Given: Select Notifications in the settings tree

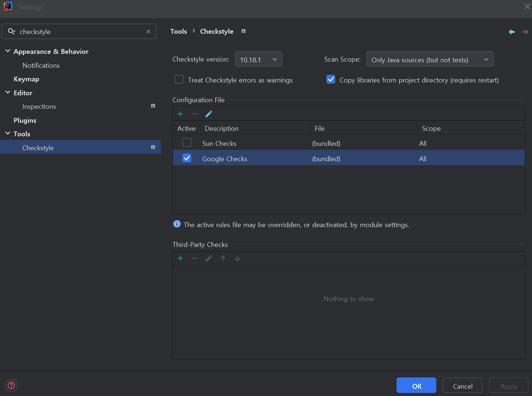Looking at the screenshot, I should coord(41,66).
